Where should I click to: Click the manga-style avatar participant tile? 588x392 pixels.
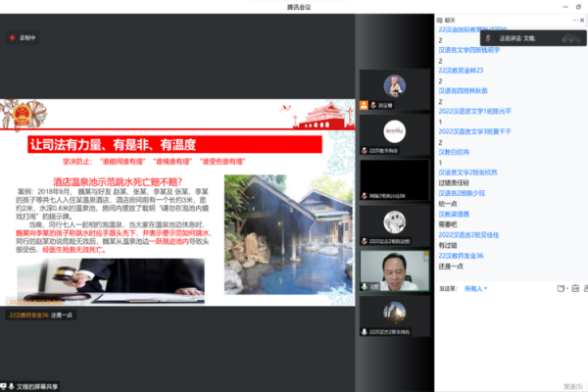pyautogui.click(x=394, y=224)
